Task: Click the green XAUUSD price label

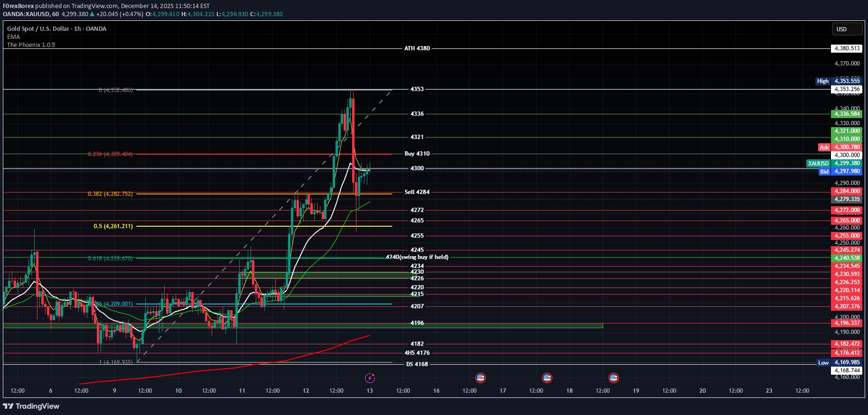Action: click(x=818, y=164)
